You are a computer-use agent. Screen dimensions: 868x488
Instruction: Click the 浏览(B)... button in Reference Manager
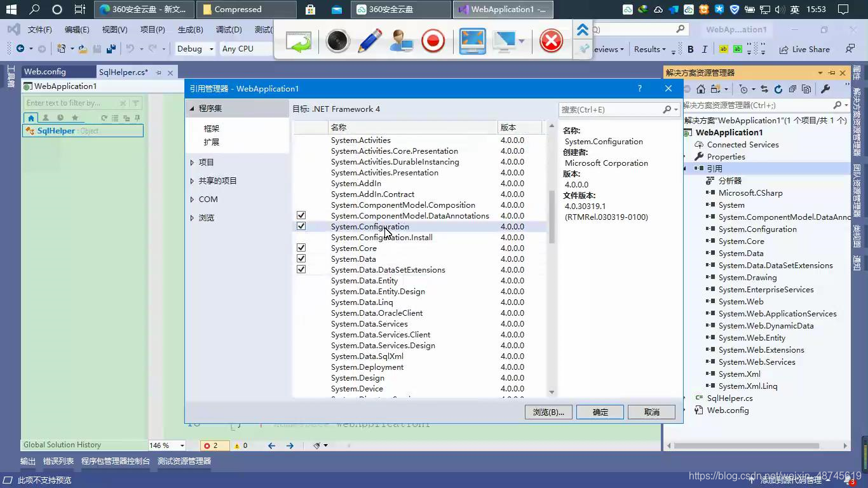[x=548, y=412]
